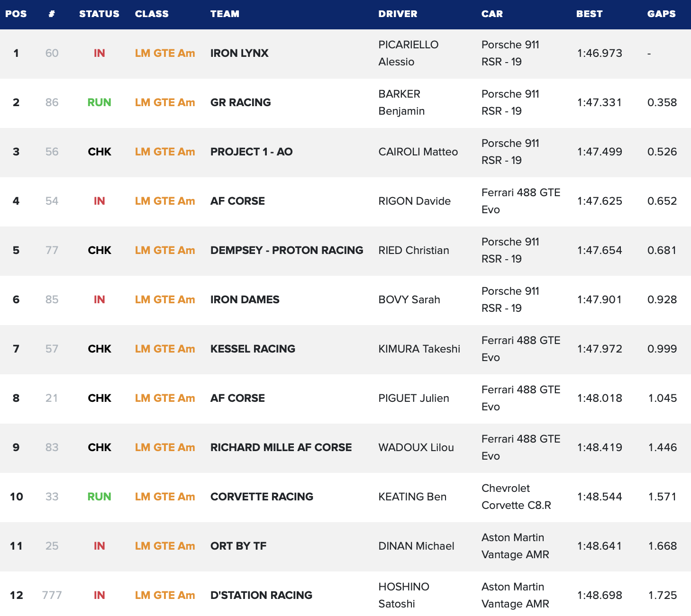Select the IRON DAMES team name
This screenshot has width=691, height=616.
tap(245, 299)
